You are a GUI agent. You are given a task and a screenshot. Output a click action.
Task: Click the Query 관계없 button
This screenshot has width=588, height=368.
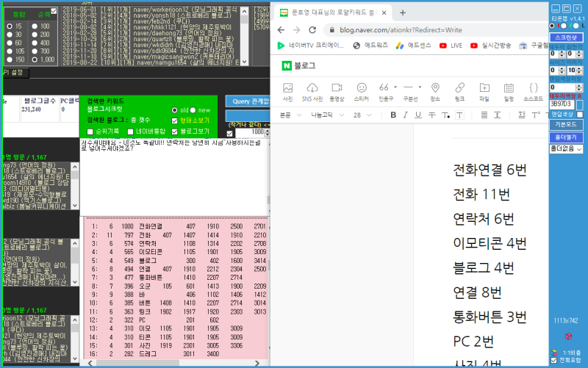pos(248,101)
